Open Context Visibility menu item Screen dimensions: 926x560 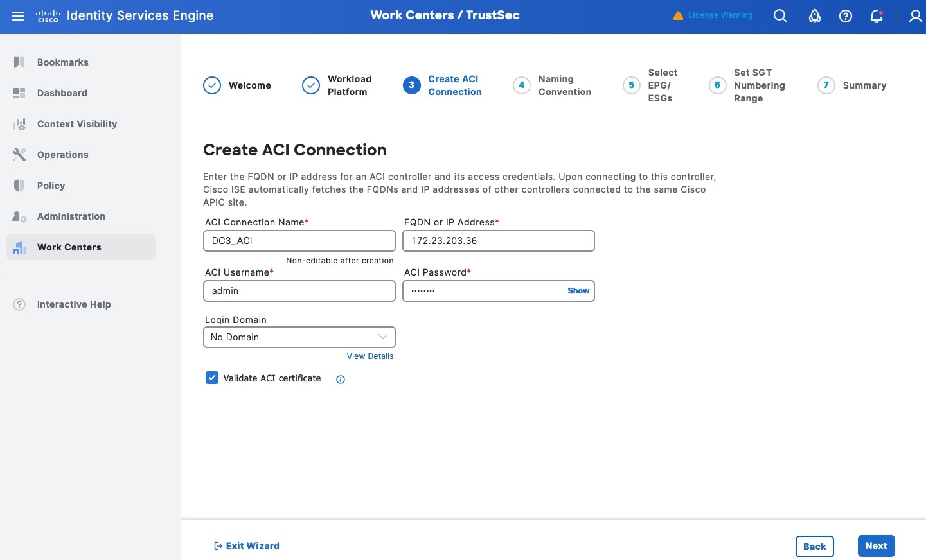click(81, 124)
